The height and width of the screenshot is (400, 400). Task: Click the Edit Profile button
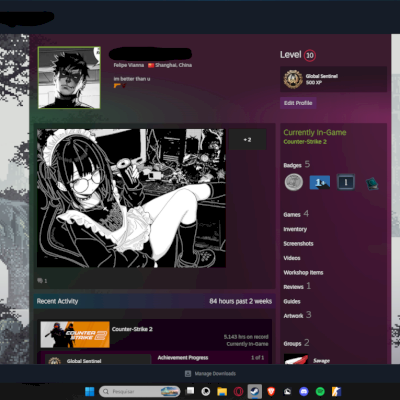298,103
